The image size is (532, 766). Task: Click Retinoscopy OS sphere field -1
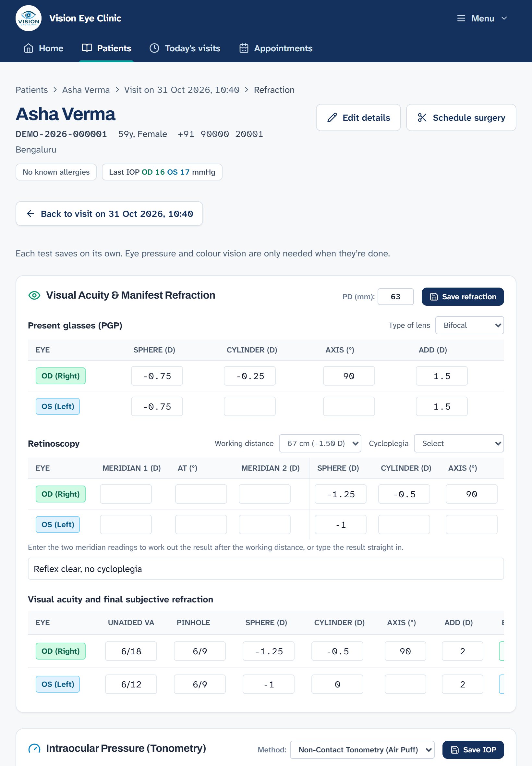[340, 525]
